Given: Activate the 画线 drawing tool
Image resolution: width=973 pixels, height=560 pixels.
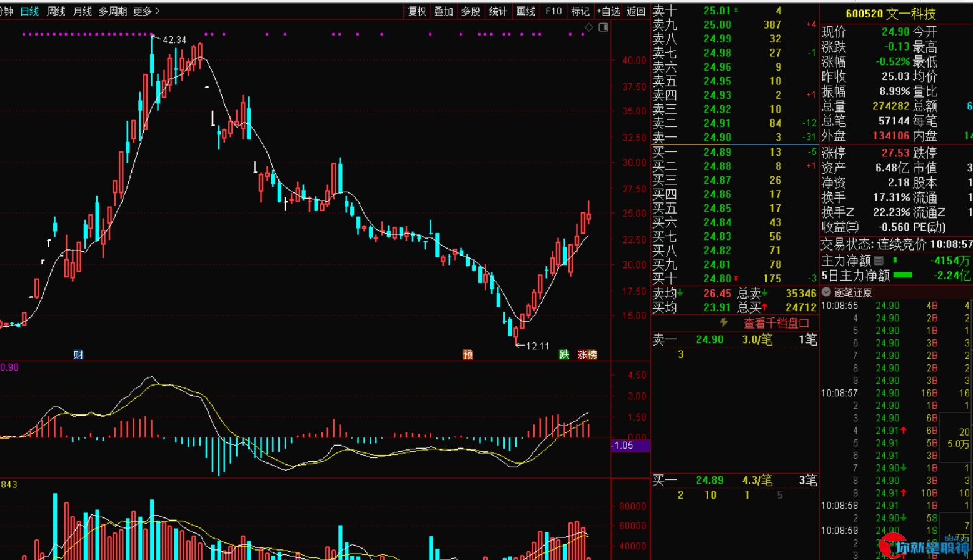Looking at the screenshot, I should 526,11.
